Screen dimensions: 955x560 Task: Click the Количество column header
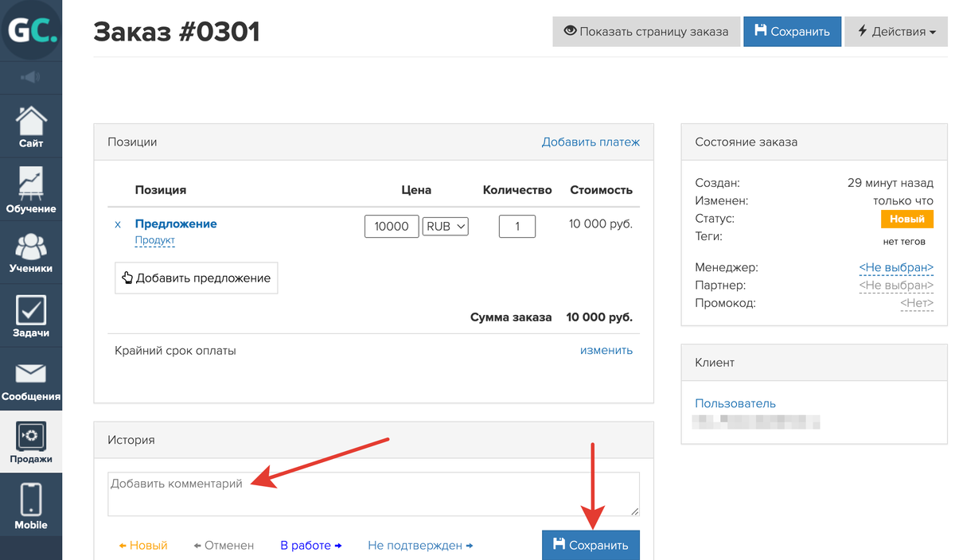click(x=517, y=190)
